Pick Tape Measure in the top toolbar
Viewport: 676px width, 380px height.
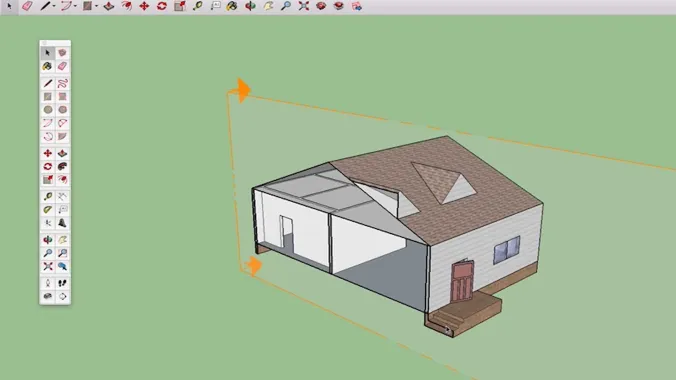click(x=197, y=6)
